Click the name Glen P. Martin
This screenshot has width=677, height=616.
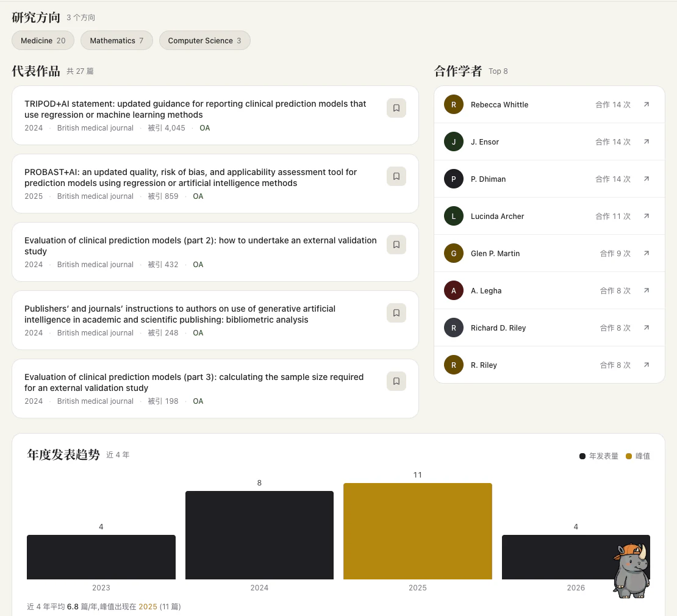[495, 253]
